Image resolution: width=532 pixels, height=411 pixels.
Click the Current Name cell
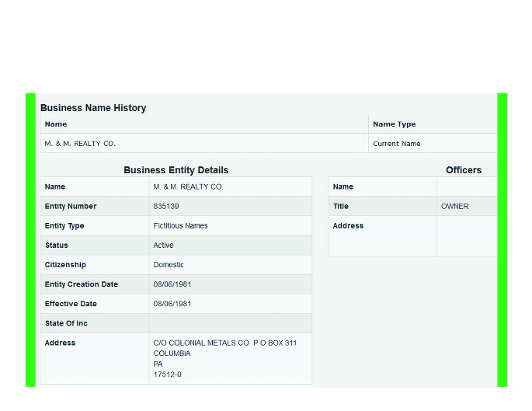tap(396, 144)
